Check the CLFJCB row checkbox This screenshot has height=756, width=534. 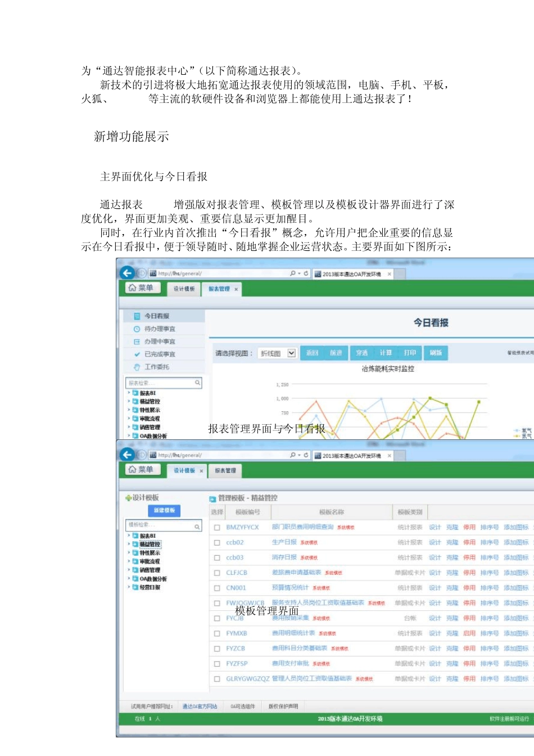pos(217,573)
